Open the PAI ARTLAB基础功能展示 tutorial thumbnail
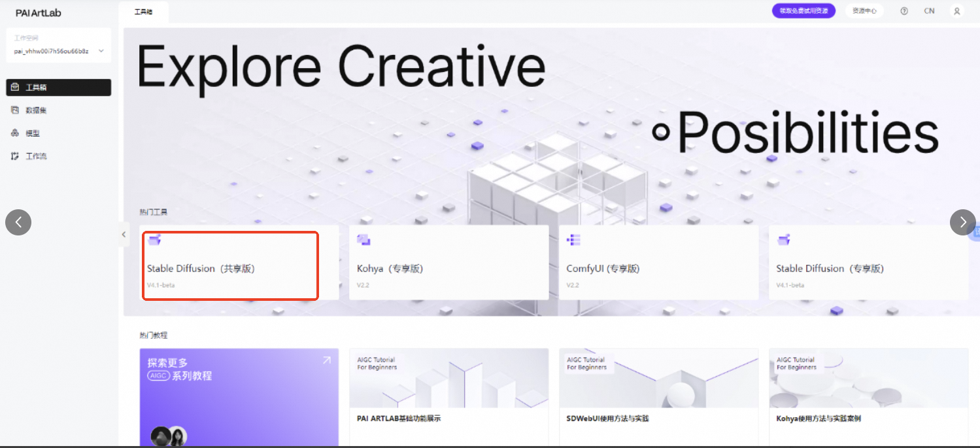Image resolution: width=980 pixels, height=448 pixels. (449, 377)
